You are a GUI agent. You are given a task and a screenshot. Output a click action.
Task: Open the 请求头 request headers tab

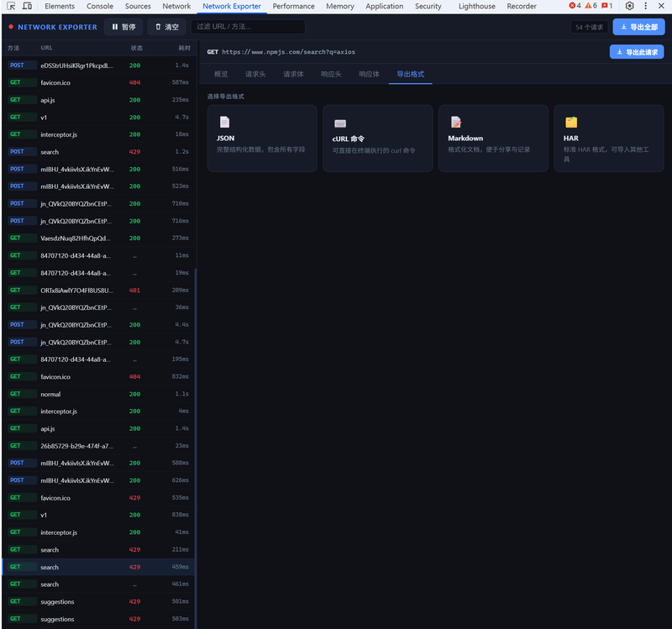(255, 74)
